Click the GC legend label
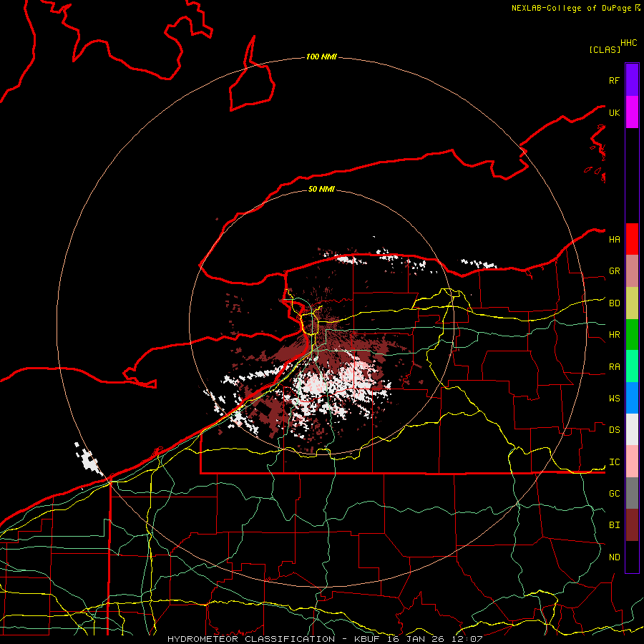 point(614,493)
